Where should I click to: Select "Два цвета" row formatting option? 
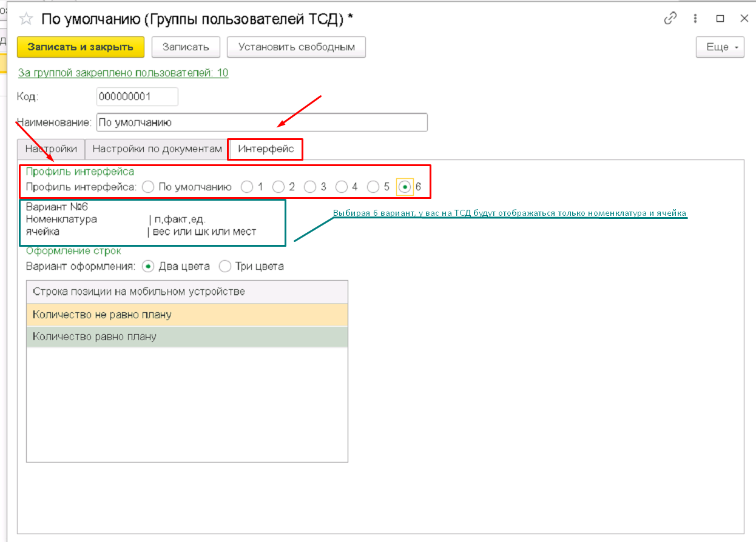(147, 266)
